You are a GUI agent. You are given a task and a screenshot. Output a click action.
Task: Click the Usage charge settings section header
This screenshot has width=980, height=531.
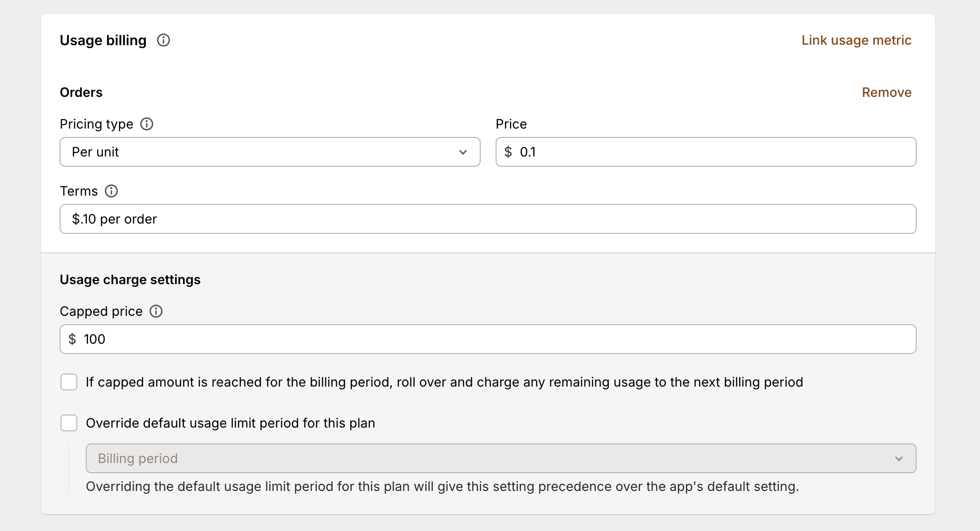click(130, 279)
